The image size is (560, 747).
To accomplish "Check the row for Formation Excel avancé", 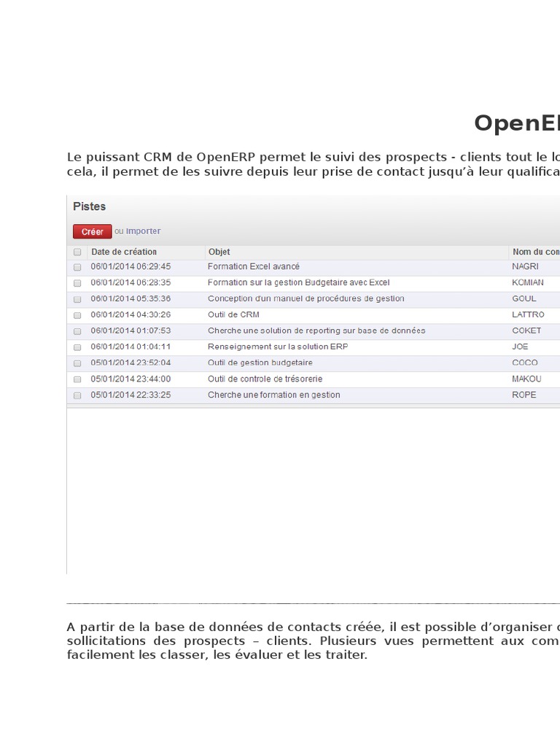I will pyautogui.click(x=77, y=267).
